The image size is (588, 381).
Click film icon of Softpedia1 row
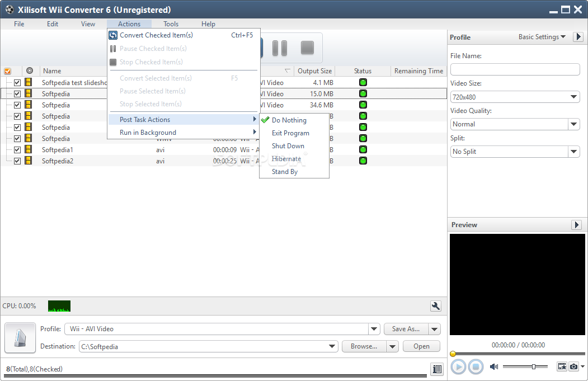pyautogui.click(x=28, y=149)
